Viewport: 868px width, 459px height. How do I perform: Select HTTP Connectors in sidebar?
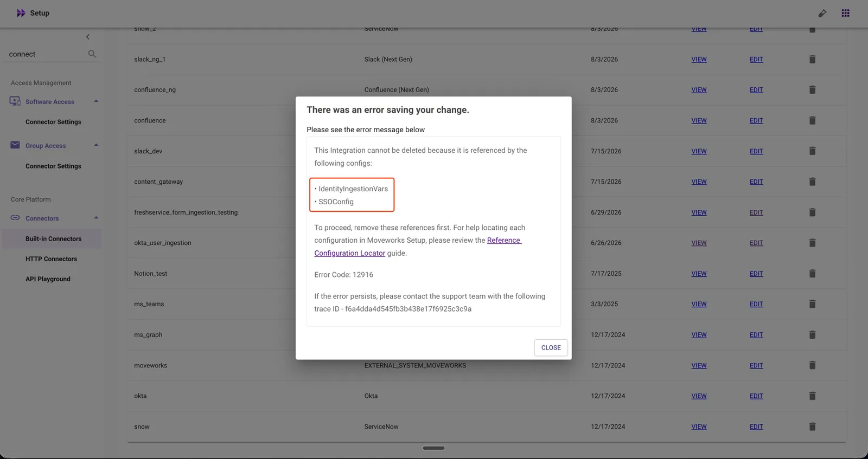pos(51,259)
